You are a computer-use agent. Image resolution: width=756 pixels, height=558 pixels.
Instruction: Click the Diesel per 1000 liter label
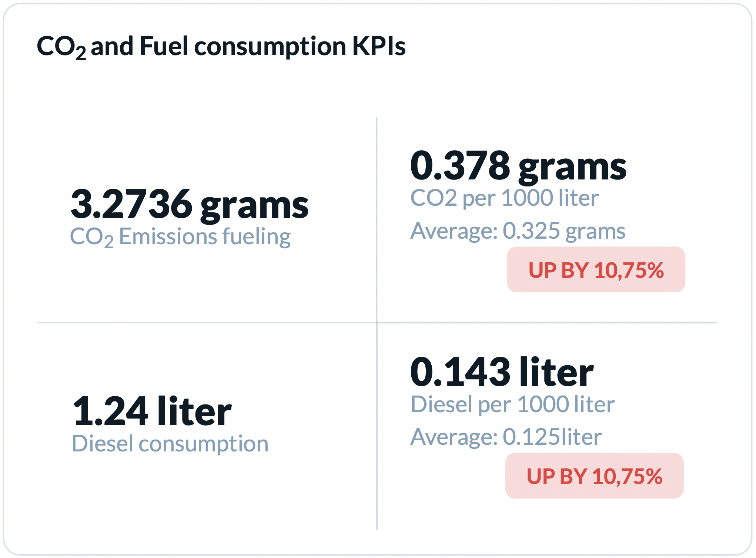513,404
